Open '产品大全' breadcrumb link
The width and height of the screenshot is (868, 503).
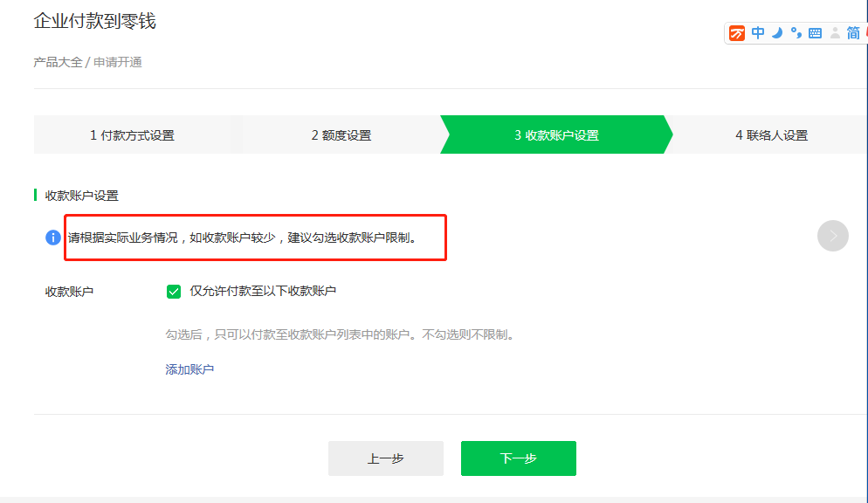58,62
